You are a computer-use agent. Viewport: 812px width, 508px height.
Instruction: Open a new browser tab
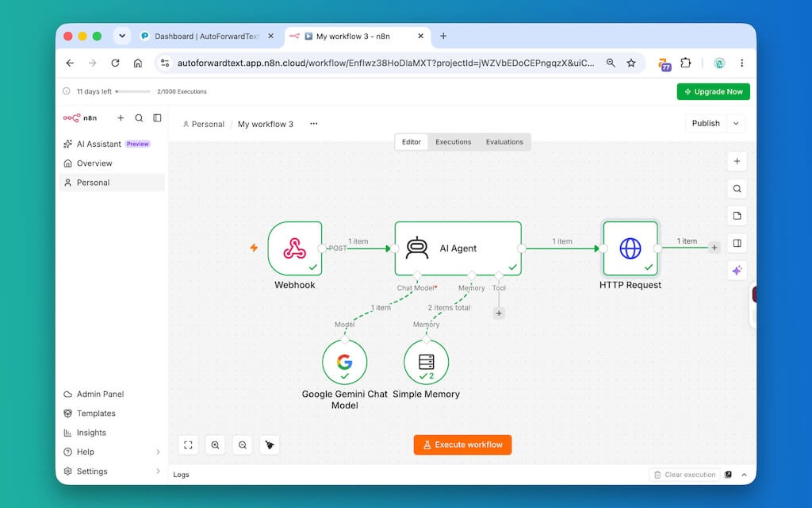pyautogui.click(x=443, y=36)
